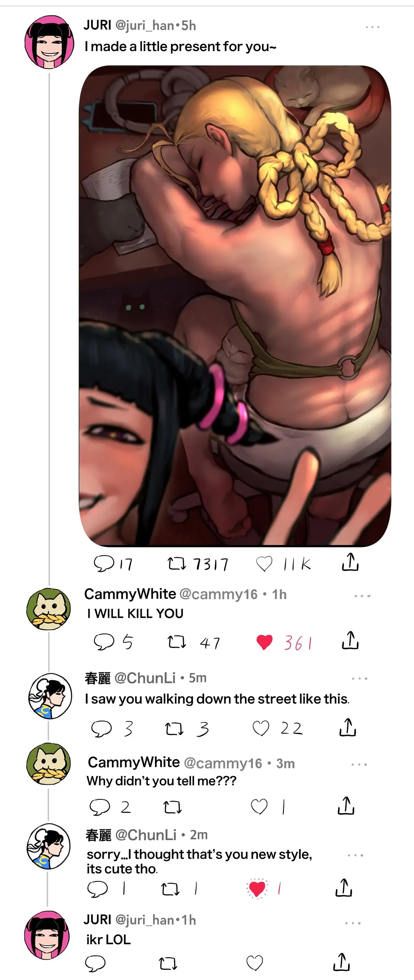Expand the attached image in Juri's post
The height and width of the screenshot is (980, 414).
235,306
